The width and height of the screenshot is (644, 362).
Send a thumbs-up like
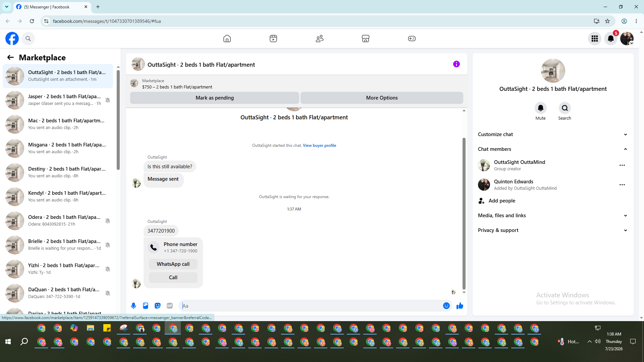click(x=460, y=306)
